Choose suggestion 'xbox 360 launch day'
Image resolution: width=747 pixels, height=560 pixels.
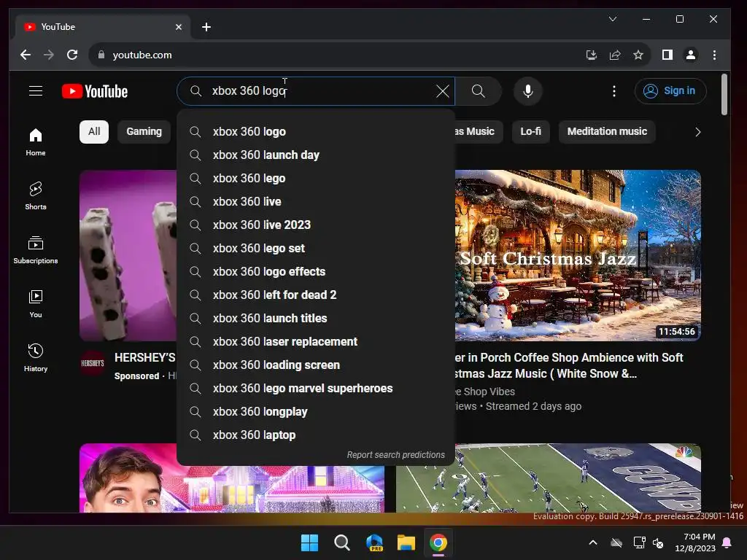[315, 155]
